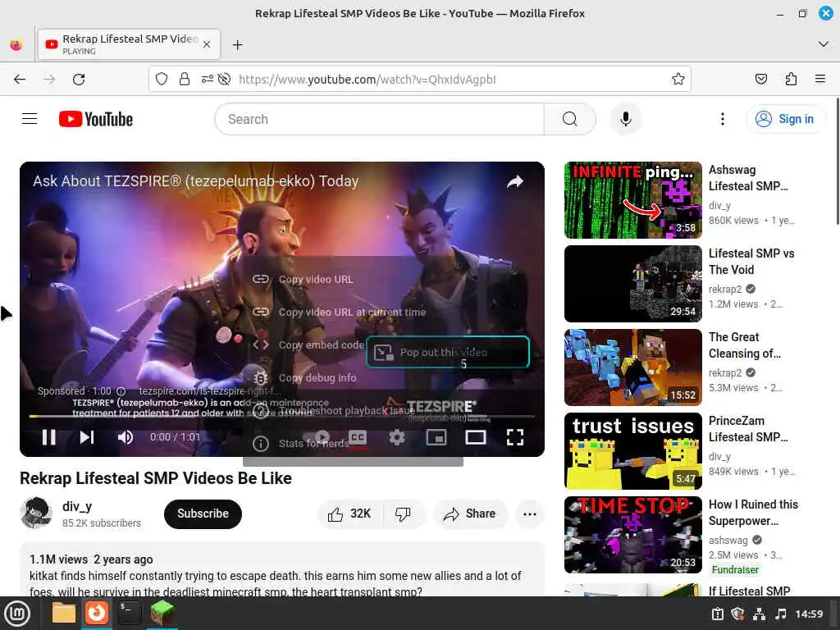Enable miniplayer mode icon
The image size is (840, 630).
click(x=436, y=438)
